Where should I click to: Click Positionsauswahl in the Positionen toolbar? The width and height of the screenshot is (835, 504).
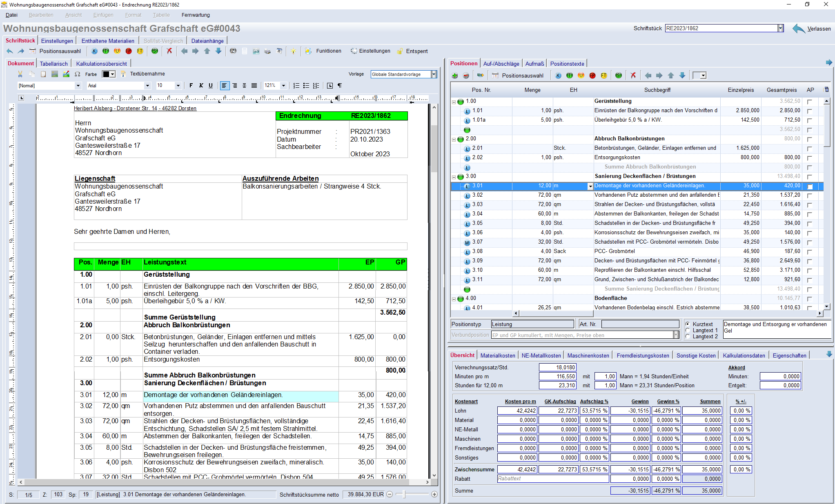518,75
